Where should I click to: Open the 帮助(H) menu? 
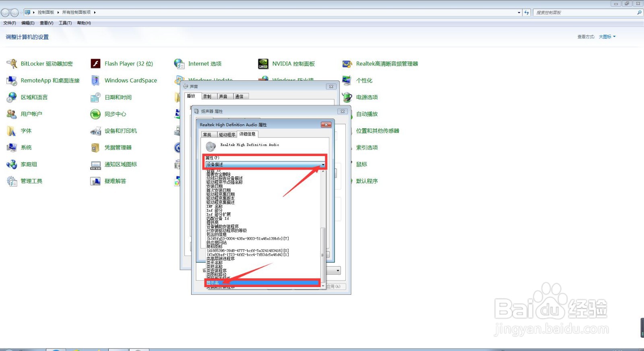[84, 23]
